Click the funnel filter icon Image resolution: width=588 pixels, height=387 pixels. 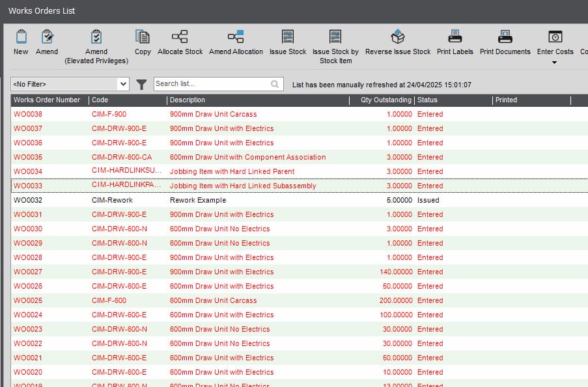tap(141, 85)
